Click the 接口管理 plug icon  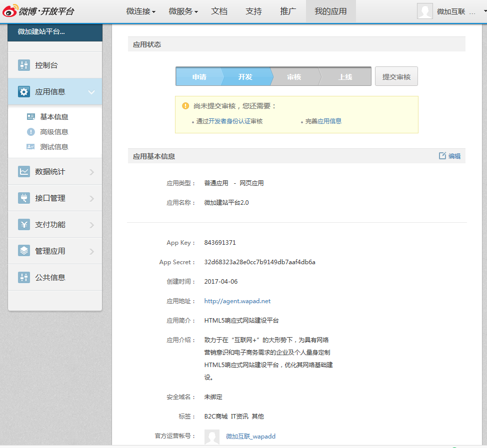coord(24,198)
